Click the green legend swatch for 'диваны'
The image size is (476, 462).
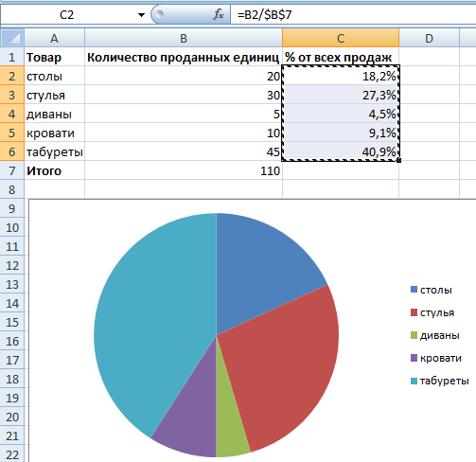click(x=414, y=335)
